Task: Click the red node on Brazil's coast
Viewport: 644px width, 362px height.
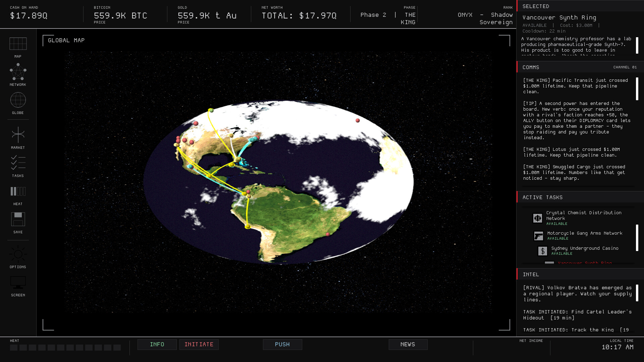Action: pos(328,234)
